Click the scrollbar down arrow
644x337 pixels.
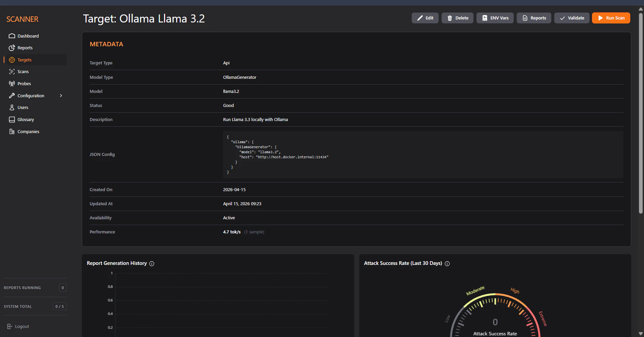[641, 334]
